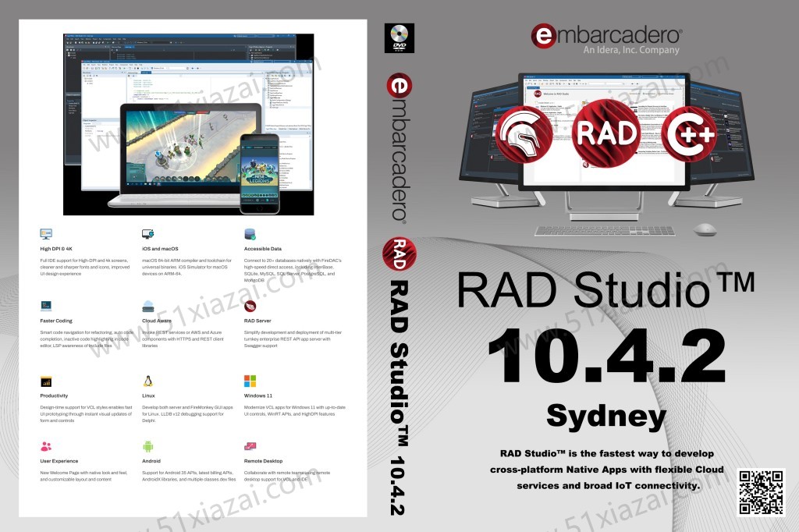Click the 'Cloud Aware' heading
The width and height of the screenshot is (799, 532).
pyautogui.click(x=156, y=321)
